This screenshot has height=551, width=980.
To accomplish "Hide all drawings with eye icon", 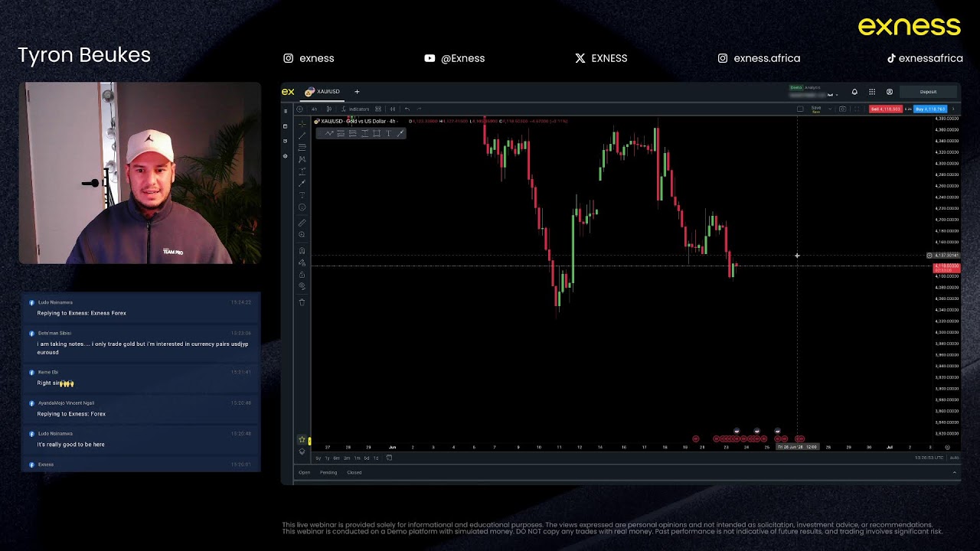I will (302, 286).
